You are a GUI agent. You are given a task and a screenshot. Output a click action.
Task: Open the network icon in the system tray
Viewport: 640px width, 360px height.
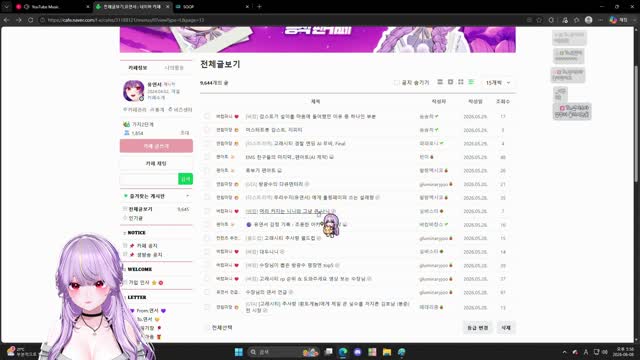(x=596, y=352)
